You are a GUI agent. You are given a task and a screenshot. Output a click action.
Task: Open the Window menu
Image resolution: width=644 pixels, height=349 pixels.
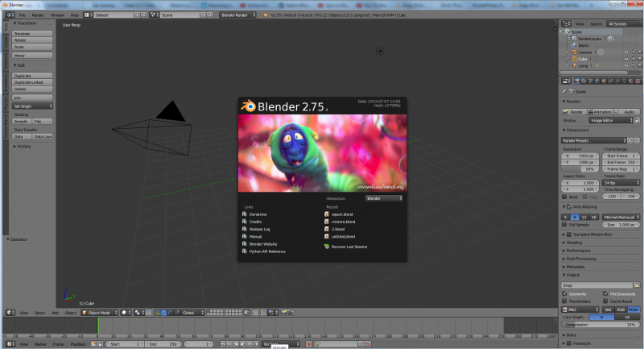[x=57, y=15]
